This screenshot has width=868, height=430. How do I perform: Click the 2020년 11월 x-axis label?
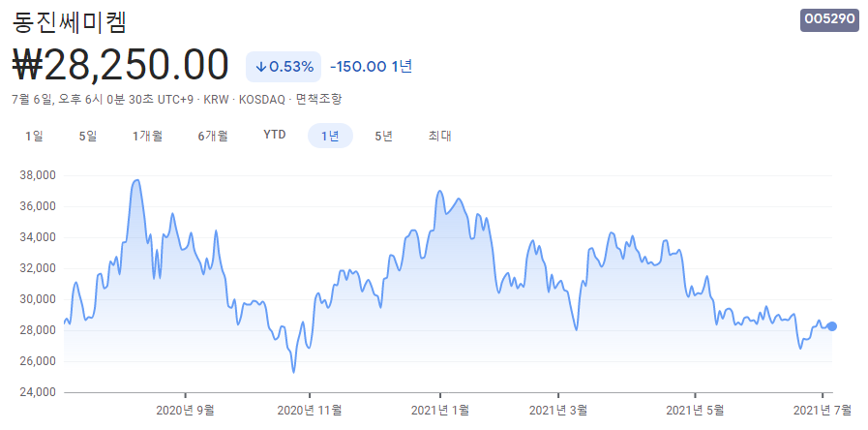pos(310,410)
